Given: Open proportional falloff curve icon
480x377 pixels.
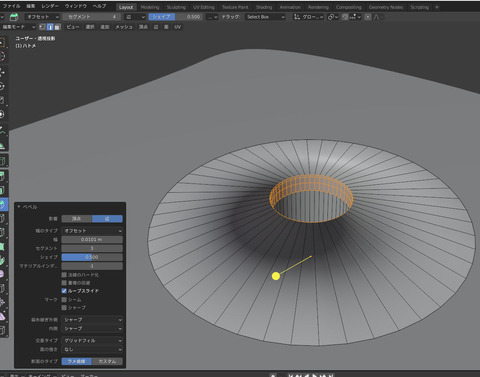Looking at the screenshot, I should click(377, 17).
